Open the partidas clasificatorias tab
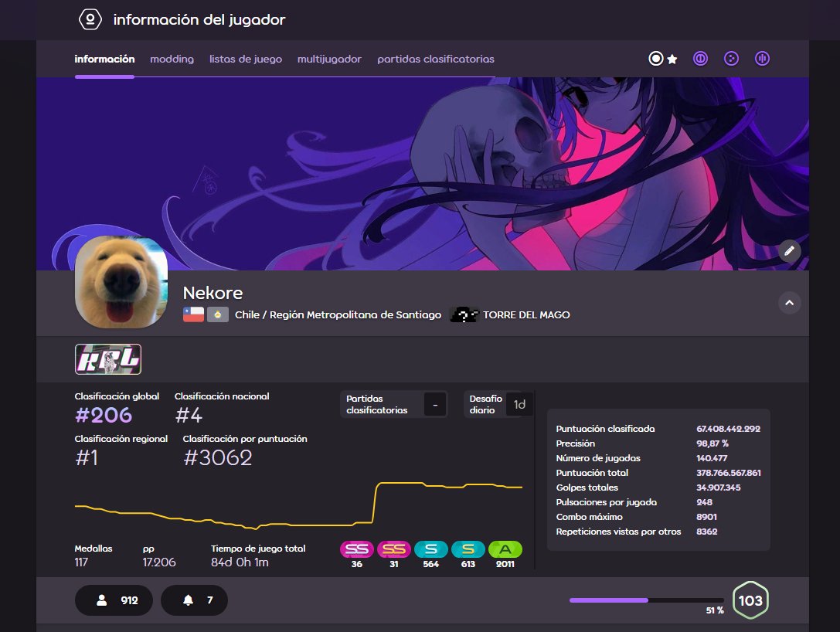The height and width of the screenshot is (632, 840). (436, 59)
